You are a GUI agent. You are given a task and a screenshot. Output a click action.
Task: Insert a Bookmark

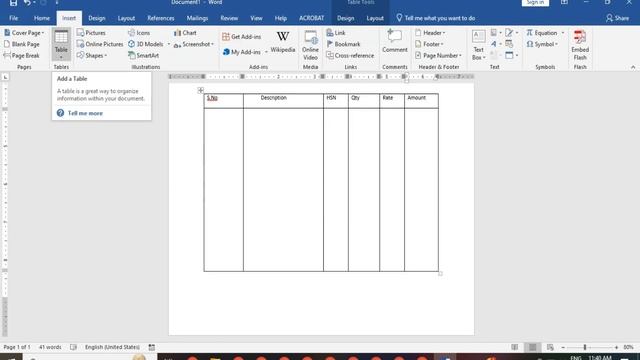click(x=343, y=44)
